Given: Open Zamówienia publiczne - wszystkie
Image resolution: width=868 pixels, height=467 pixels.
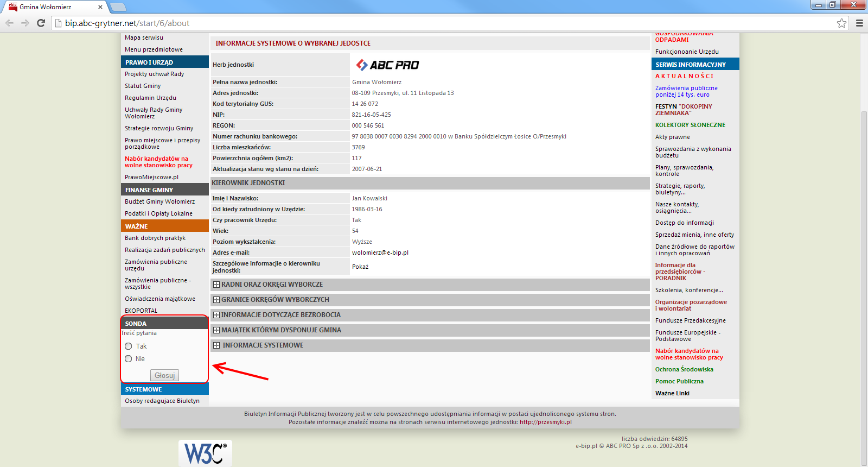Looking at the screenshot, I should (158, 283).
